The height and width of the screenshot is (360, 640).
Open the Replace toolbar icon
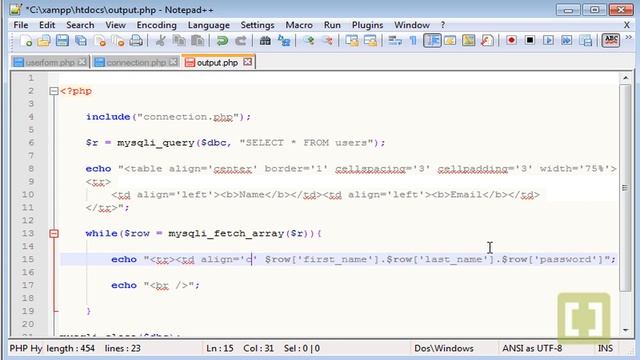click(x=284, y=40)
